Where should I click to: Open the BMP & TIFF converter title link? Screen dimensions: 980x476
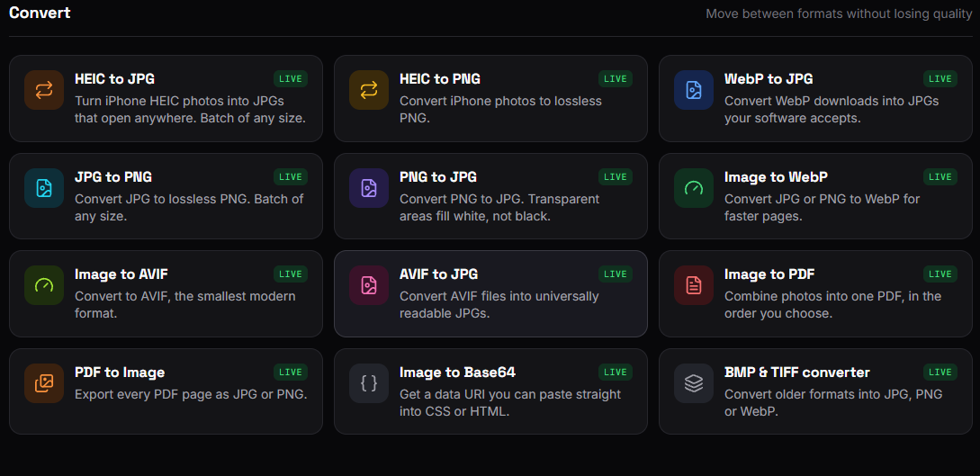[797, 373]
